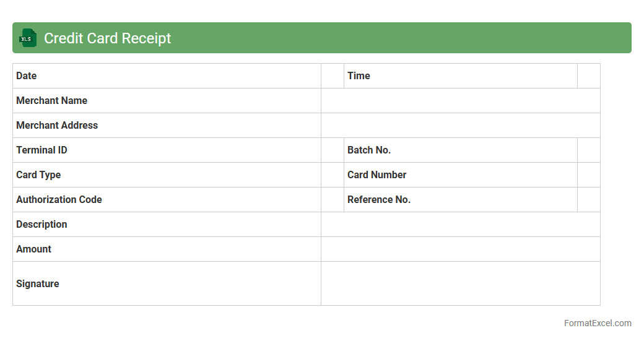Click the empty Amount value field
644x341 pixels.
pyautogui.click(x=460, y=249)
